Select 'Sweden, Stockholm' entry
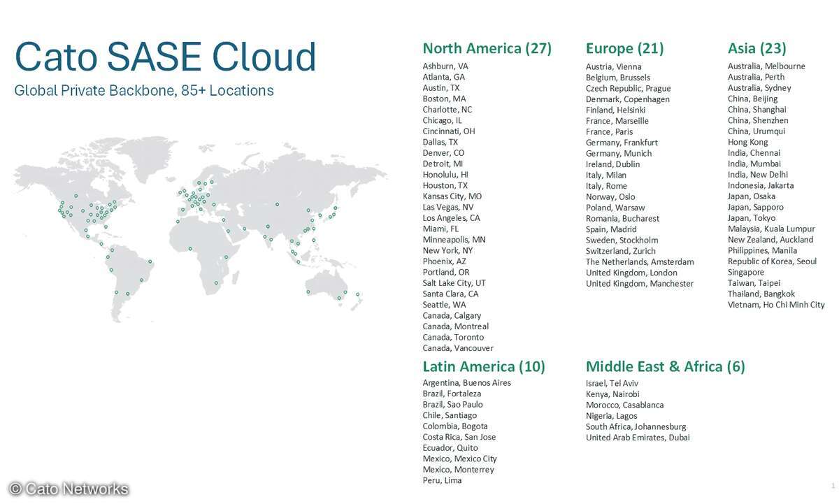The height and width of the screenshot is (504, 839). click(622, 240)
